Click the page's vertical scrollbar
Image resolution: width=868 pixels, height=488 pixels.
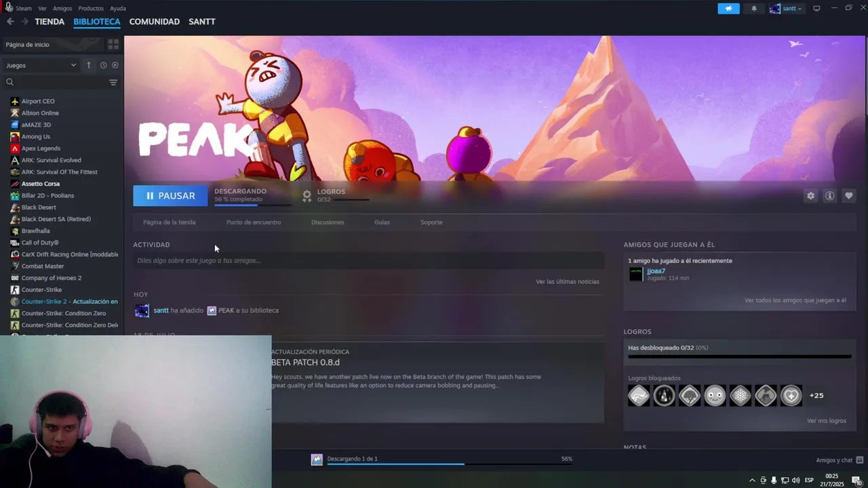click(x=867, y=75)
